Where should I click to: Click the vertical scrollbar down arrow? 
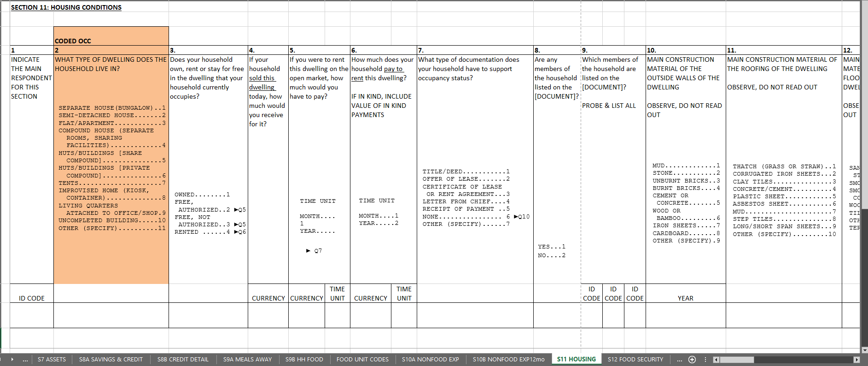[x=864, y=350]
